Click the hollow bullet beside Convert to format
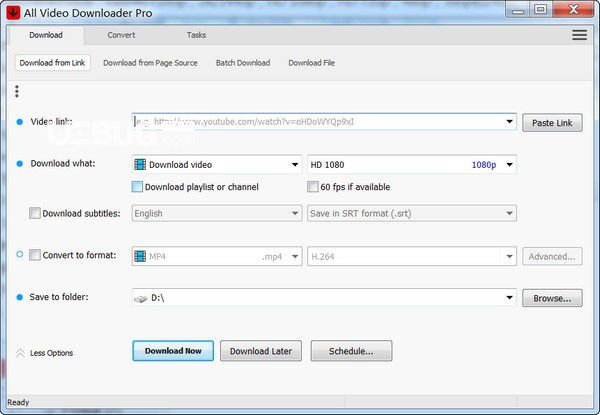 tap(20, 254)
